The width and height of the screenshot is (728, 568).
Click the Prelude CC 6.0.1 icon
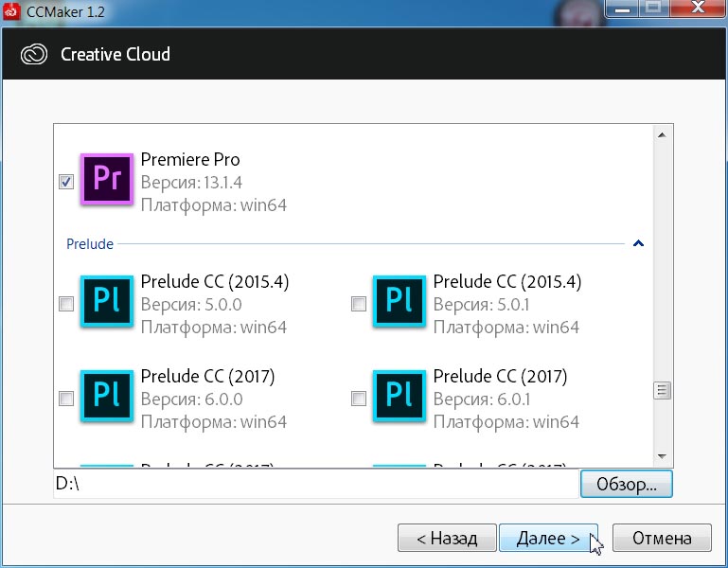[x=400, y=396]
